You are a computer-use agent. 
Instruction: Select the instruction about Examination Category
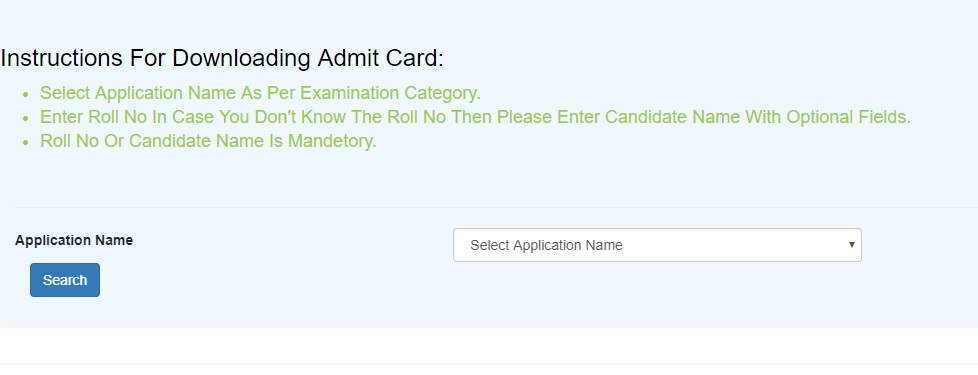point(260,93)
